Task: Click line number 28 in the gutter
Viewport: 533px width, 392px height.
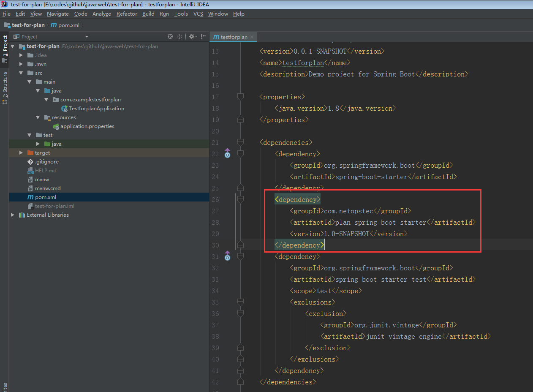Action: click(215, 222)
